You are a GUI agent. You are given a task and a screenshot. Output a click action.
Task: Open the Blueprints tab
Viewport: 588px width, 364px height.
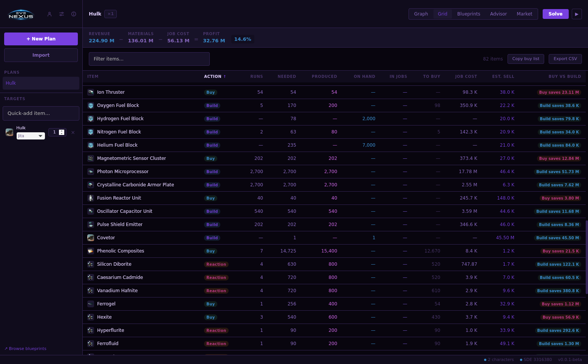(469, 14)
